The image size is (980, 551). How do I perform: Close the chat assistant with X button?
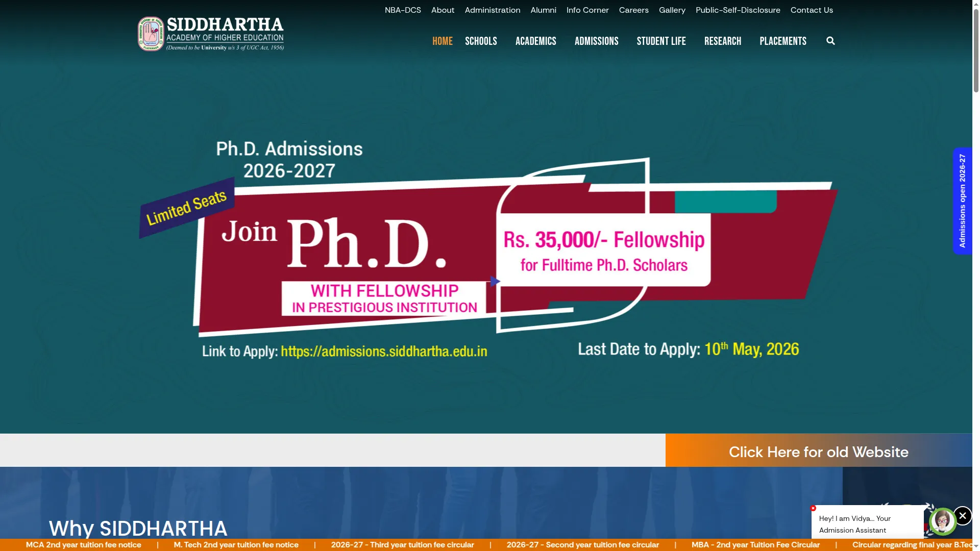[x=962, y=516]
